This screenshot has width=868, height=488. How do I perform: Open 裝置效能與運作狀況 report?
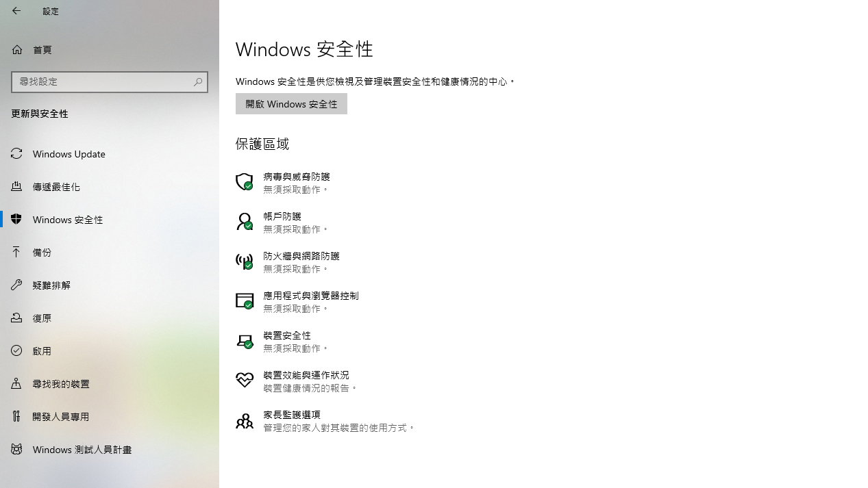[297, 381]
